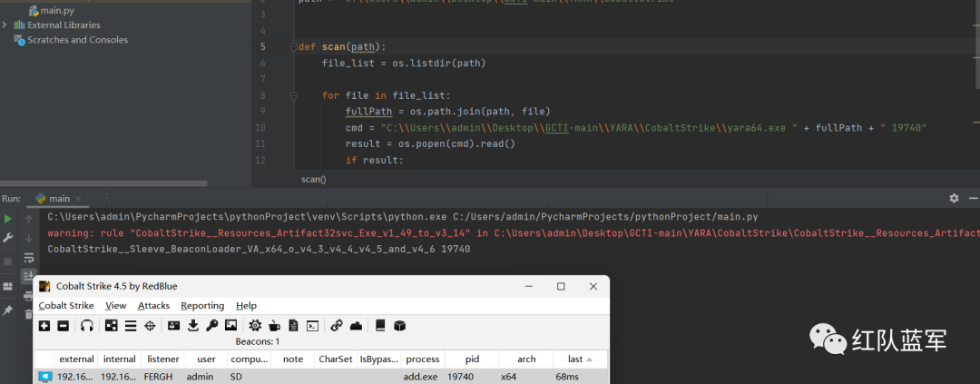980x384 pixels.
Task: Sort the beacon table by the last column
Action: 579,359
